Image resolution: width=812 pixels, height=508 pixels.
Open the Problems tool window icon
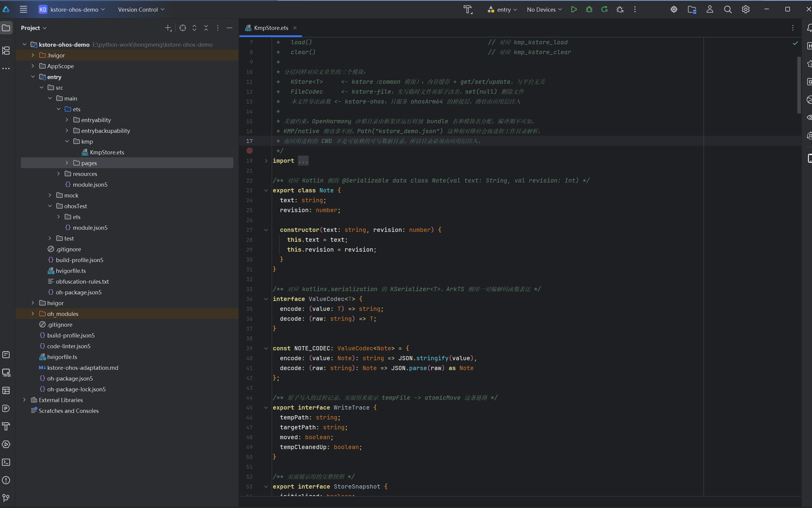click(6, 480)
